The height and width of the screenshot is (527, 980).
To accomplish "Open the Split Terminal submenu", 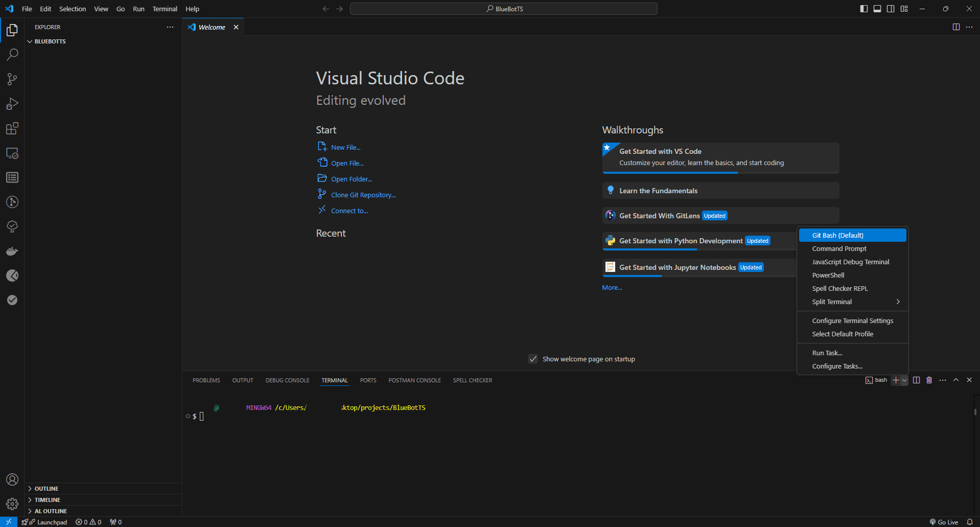I will point(853,302).
